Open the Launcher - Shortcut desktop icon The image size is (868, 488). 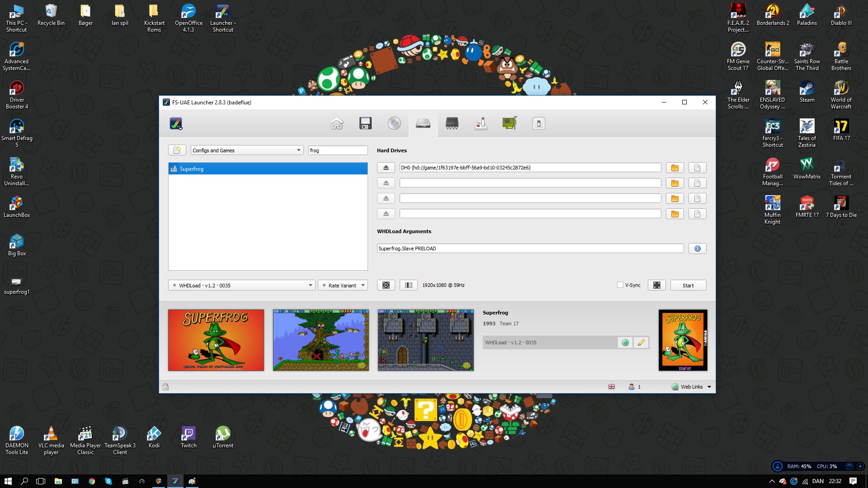click(x=223, y=18)
